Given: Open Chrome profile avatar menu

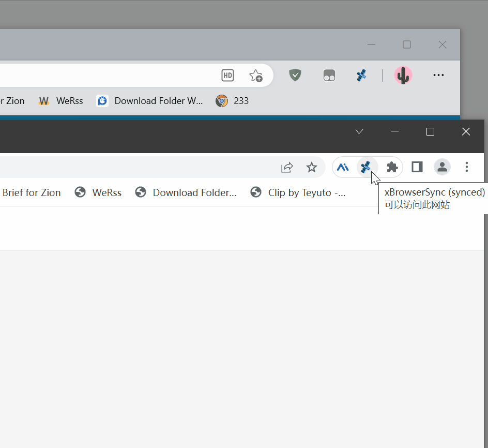Looking at the screenshot, I should [442, 167].
